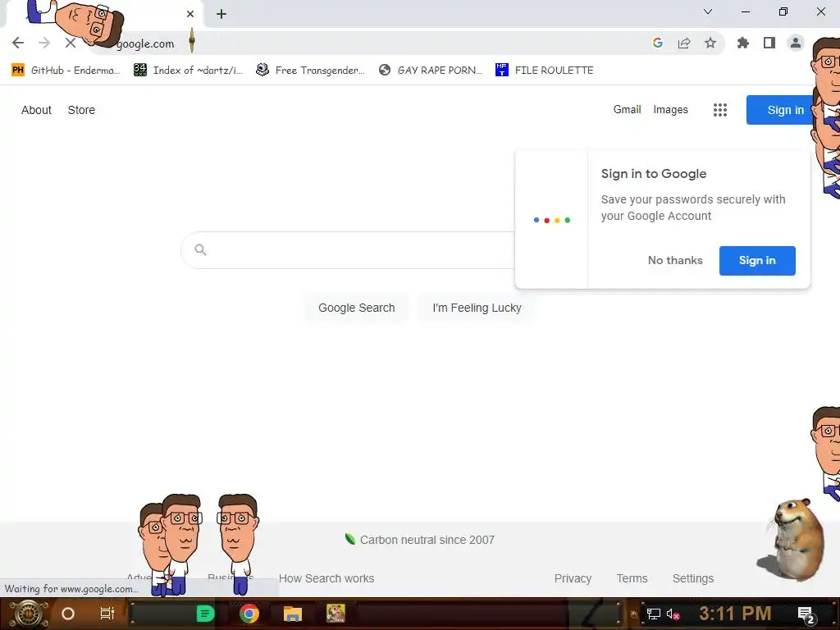
Task: Click the magnifier icon in the search box
Action: (200, 249)
